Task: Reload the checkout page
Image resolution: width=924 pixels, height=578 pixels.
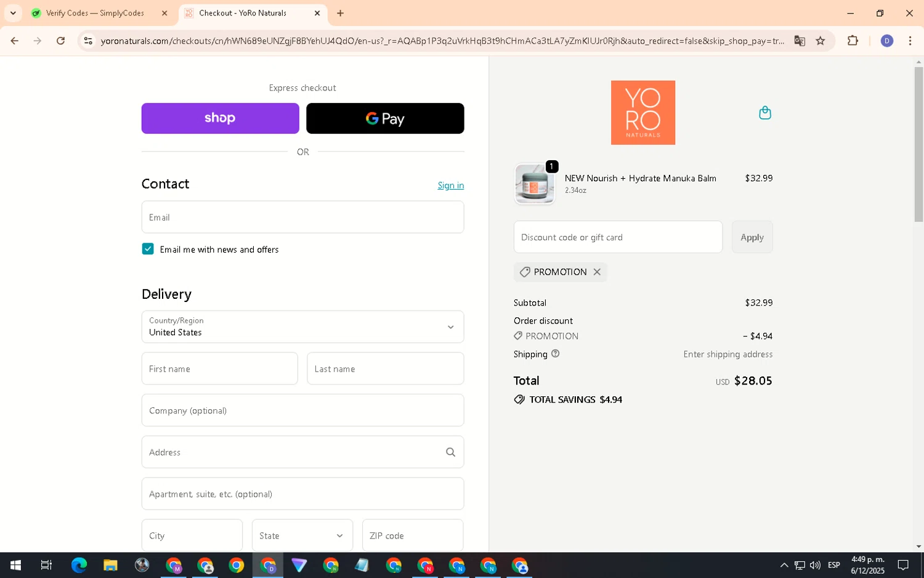Action: (x=60, y=41)
